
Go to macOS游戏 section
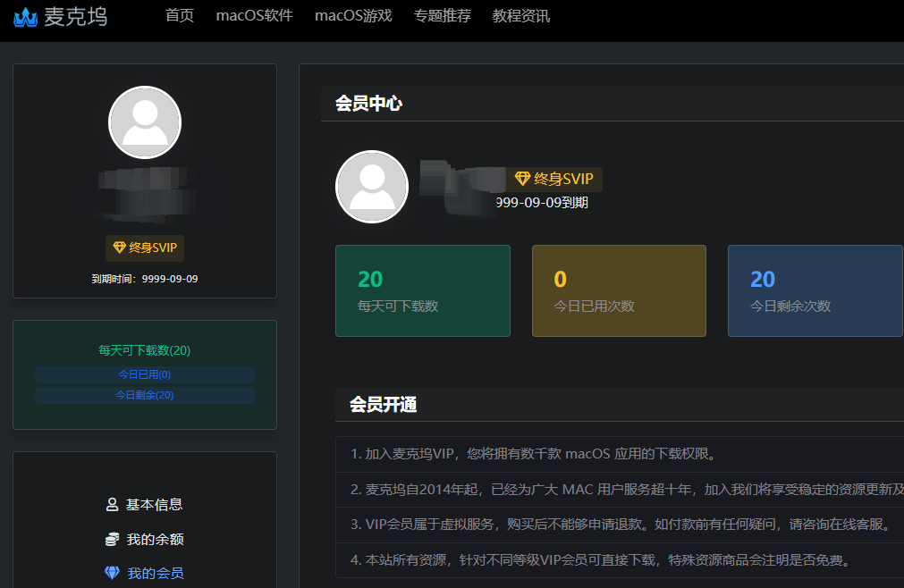click(353, 15)
